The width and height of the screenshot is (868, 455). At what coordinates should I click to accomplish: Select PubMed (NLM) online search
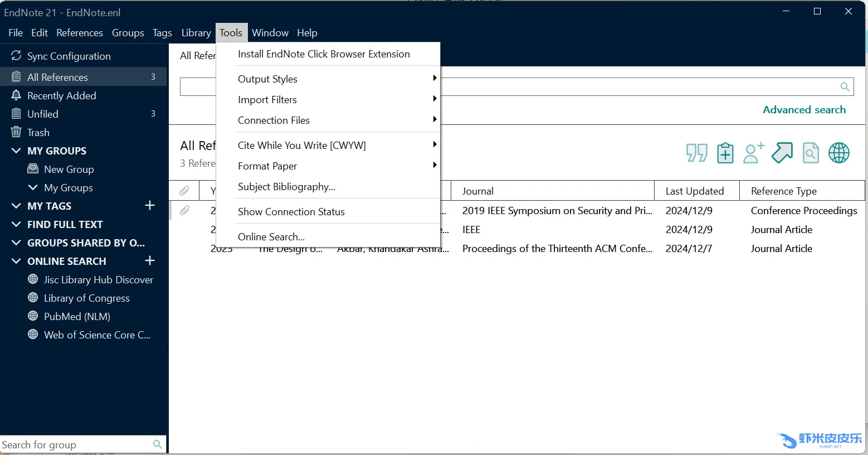(x=77, y=317)
